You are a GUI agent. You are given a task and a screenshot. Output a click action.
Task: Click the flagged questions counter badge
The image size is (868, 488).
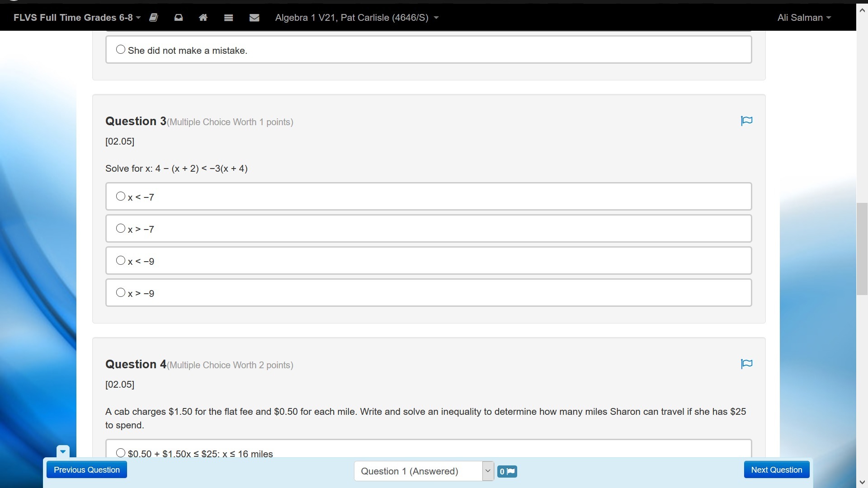[x=507, y=471]
